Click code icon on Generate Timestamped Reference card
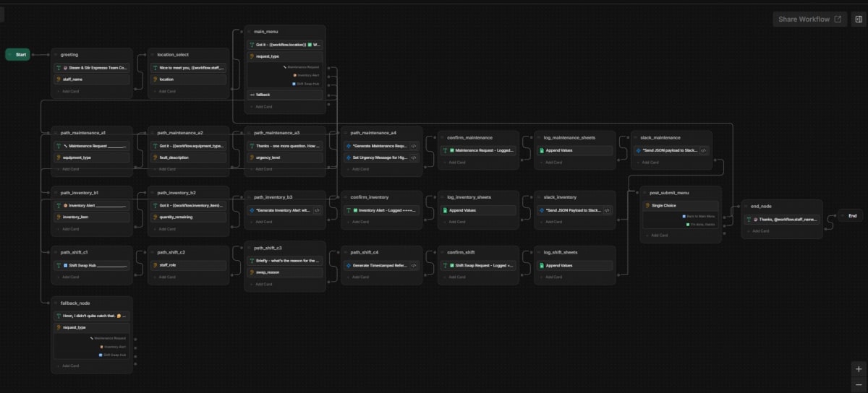 click(414, 265)
